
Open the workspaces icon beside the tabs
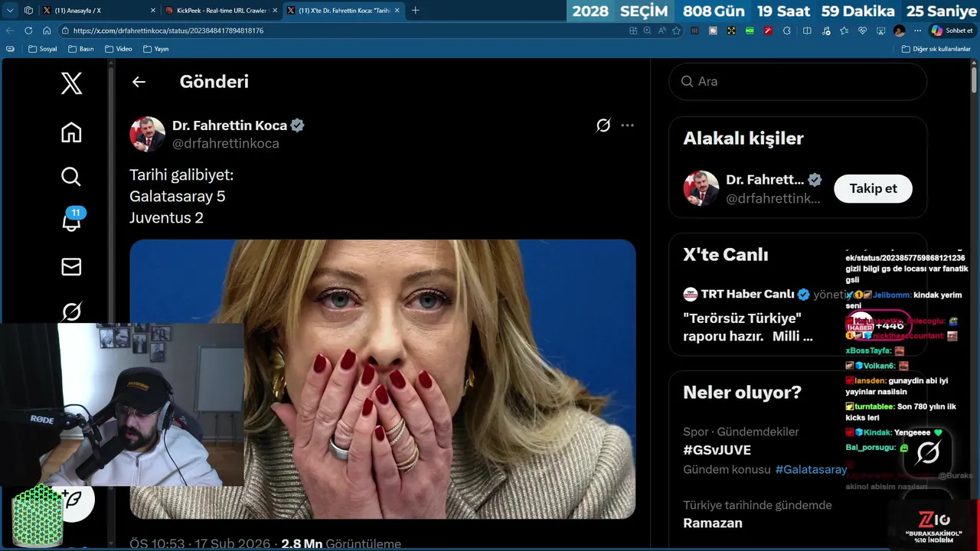point(28,10)
